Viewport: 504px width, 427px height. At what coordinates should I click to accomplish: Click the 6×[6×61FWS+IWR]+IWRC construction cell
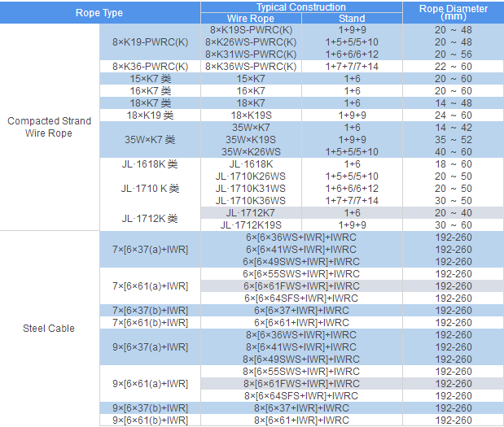301,286
